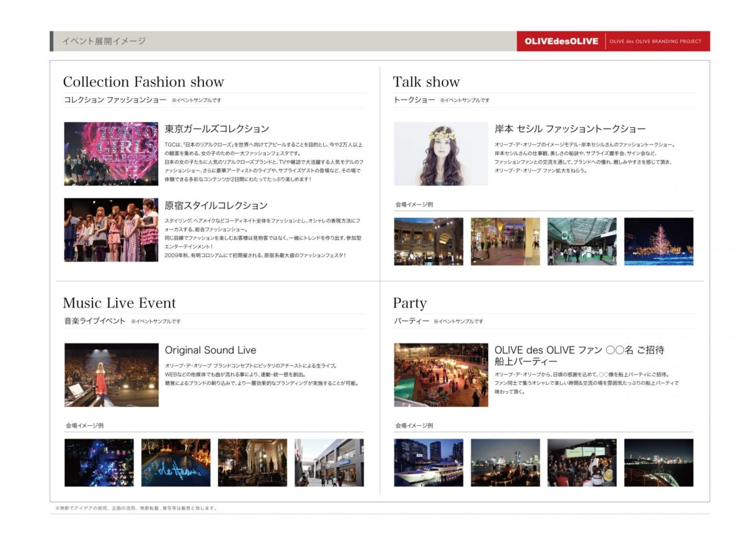Click the Original Sound Live description paragraph

click(261, 374)
